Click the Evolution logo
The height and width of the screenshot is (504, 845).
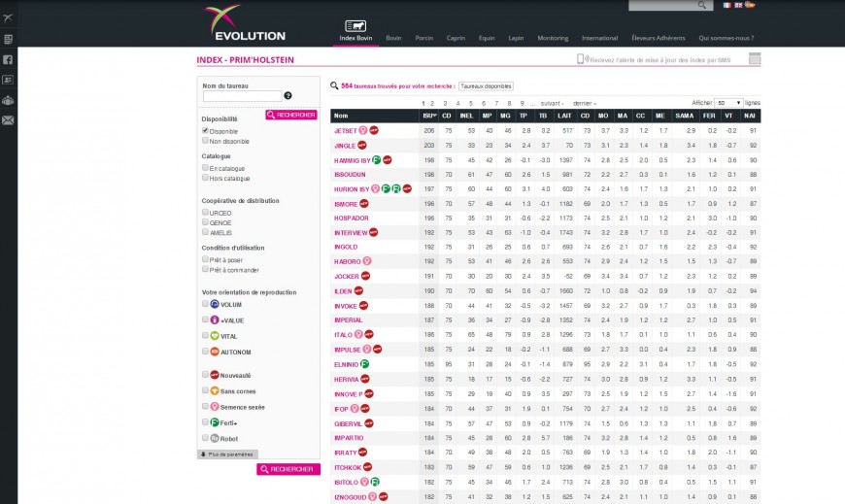245,23
